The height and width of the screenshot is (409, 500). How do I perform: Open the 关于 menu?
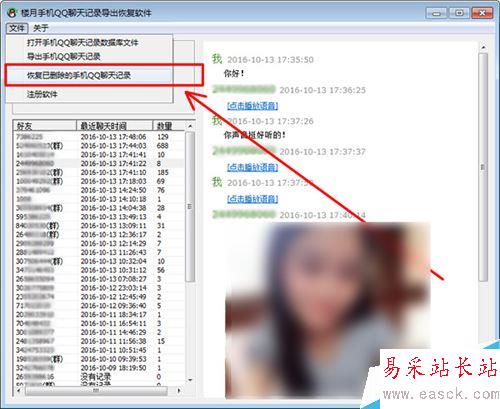click(x=41, y=28)
